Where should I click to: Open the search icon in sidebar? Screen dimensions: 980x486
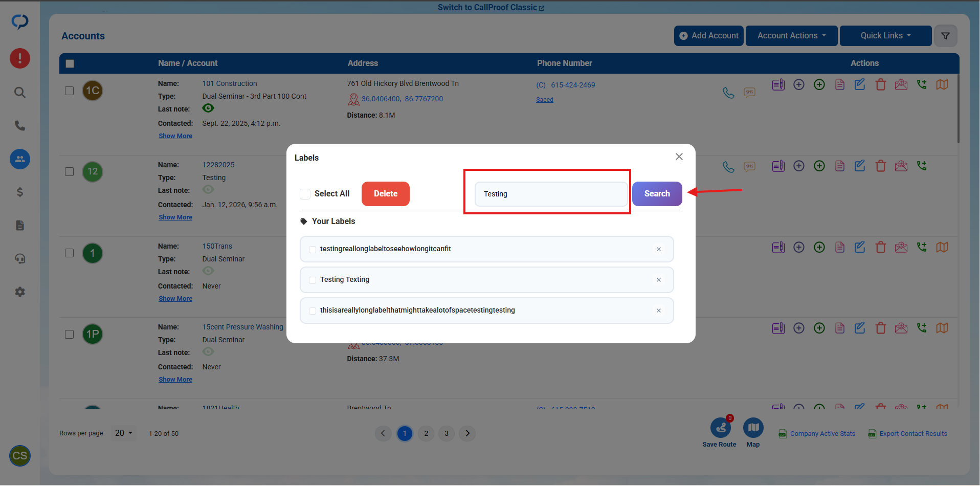[20, 93]
